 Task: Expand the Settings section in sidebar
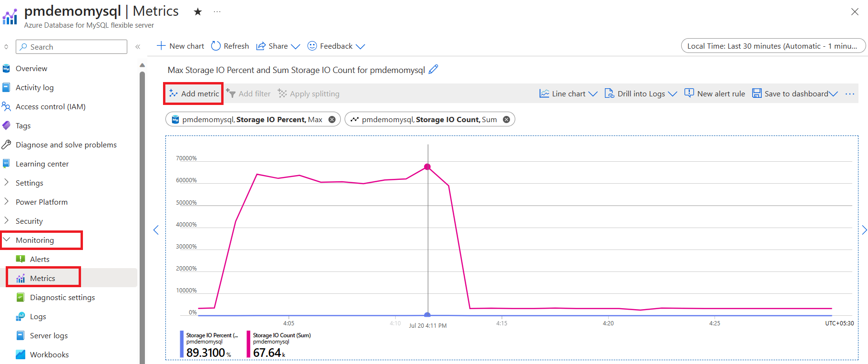29,183
